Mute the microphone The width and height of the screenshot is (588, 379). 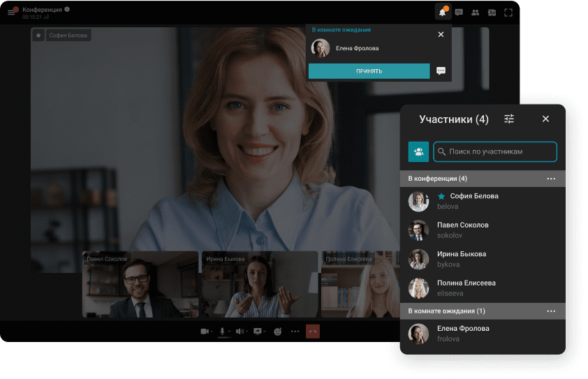click(222, 332)
